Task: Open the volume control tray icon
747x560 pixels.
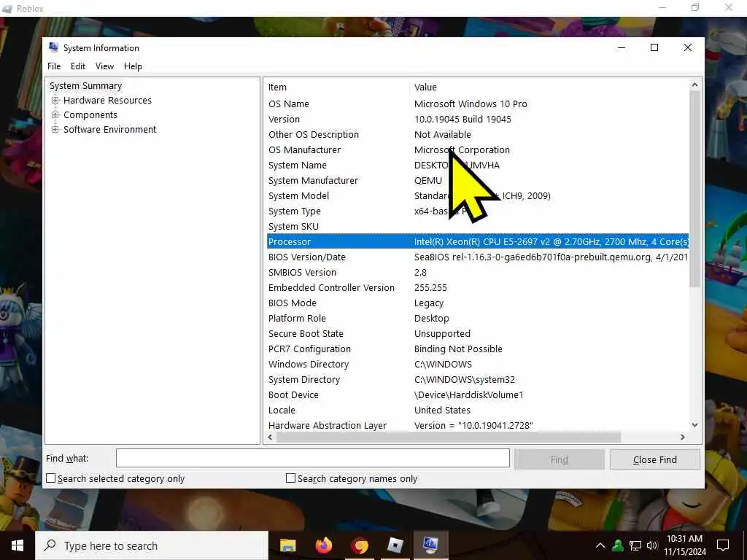Action: pos(651,545)
